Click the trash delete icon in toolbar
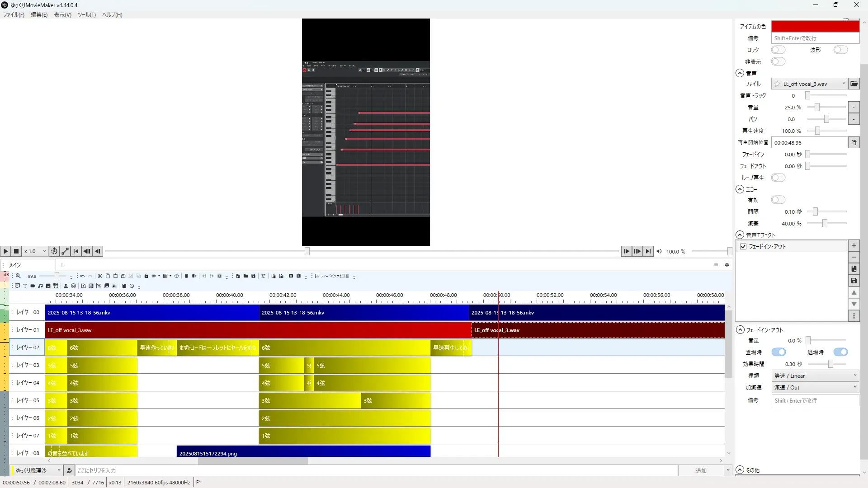This screenshot has height=488, width=868. [x=186, y=276]
